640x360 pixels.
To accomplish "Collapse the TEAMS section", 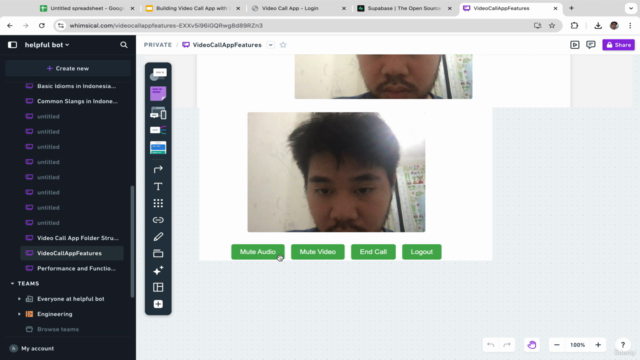I will click(x=12, y=283).
